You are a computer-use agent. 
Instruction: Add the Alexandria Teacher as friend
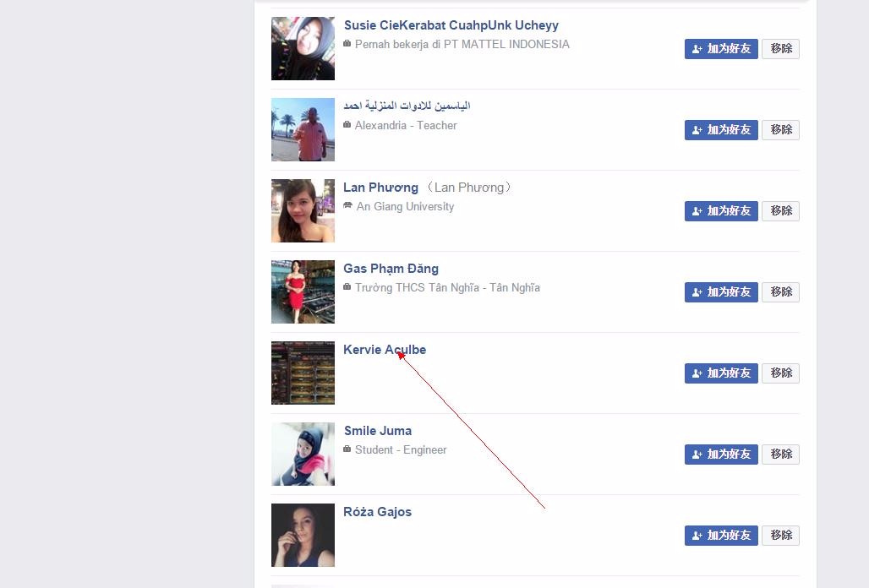[x=721, y=130]
